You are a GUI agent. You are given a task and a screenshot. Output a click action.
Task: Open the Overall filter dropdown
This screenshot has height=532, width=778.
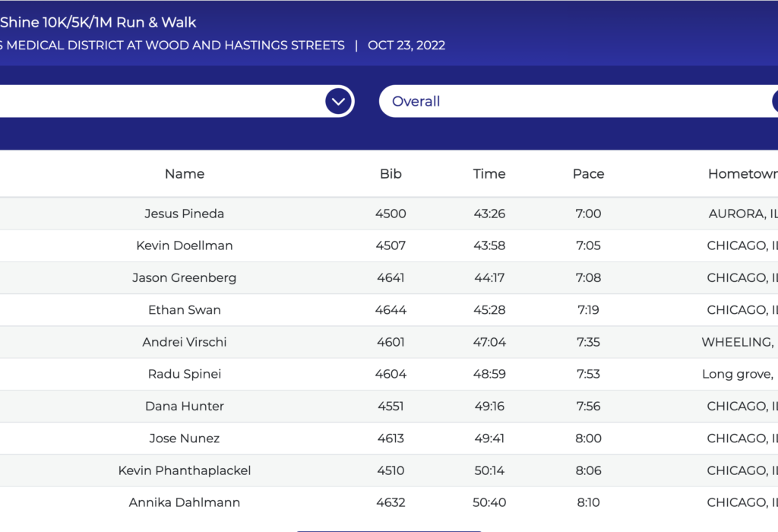point(577,101)
